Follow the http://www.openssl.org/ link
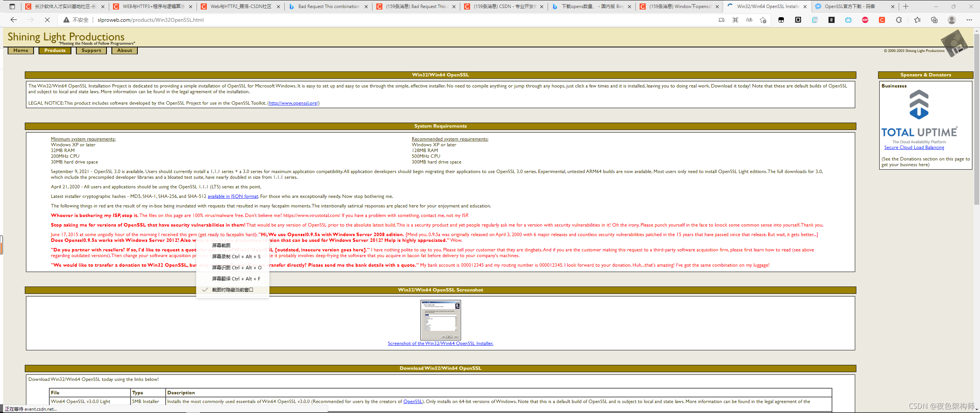This screenshot has height=413, width=980. [x=293, y=103]
